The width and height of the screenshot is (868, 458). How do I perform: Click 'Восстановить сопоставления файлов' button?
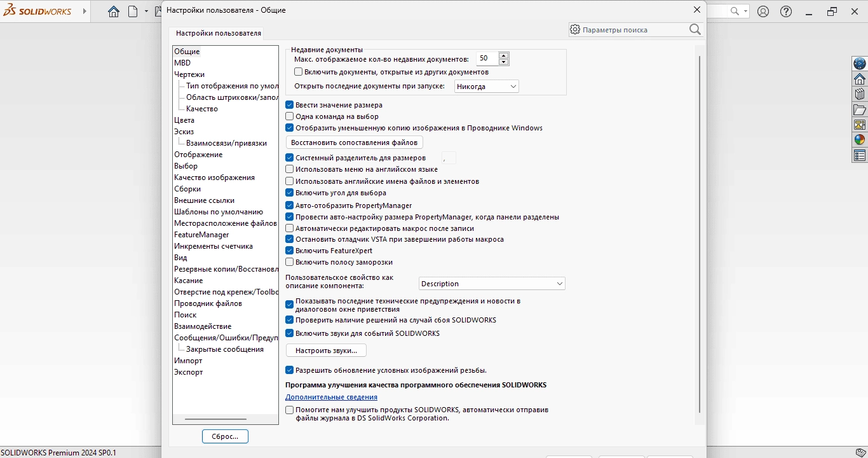pyautogui.click(x=355, y=142)
